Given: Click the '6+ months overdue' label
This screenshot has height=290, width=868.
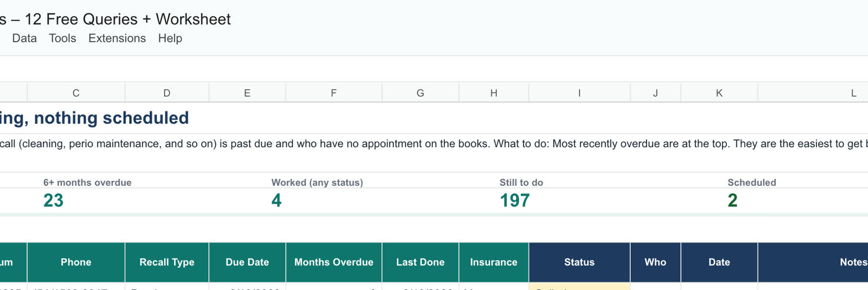Looking at the screenshot, I should [87, 182].
